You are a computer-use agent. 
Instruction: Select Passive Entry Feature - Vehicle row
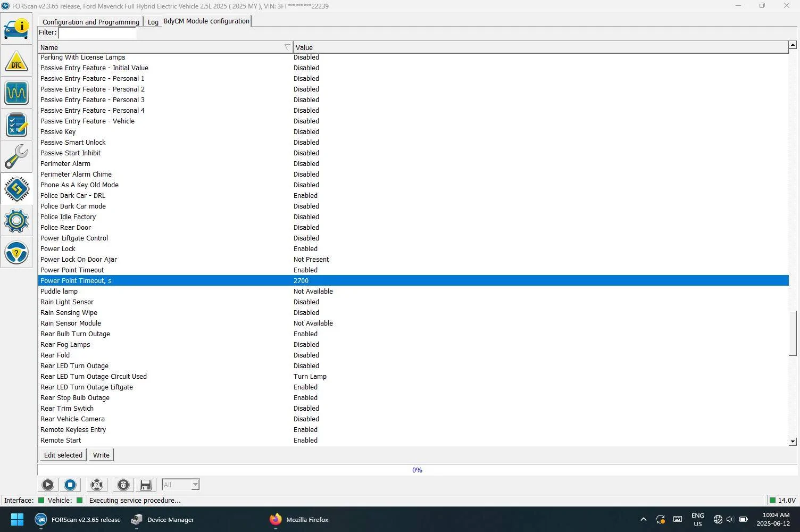413,121
